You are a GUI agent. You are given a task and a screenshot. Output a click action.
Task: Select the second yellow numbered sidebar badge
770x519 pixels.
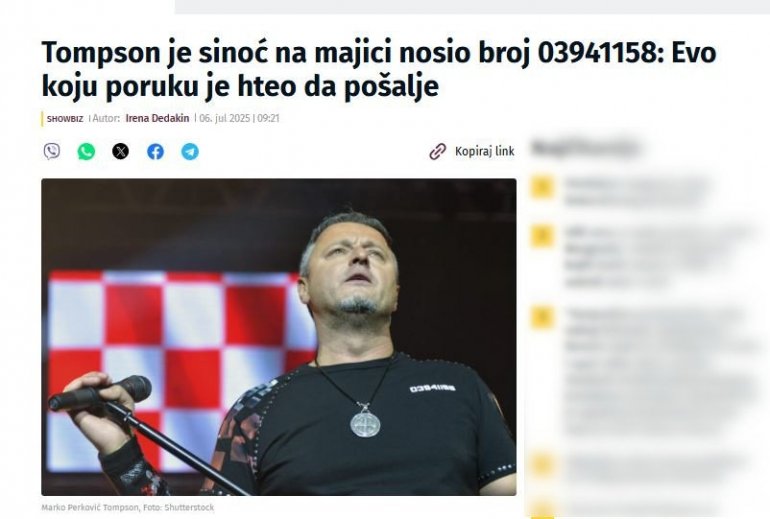click(x=542, y=236)
